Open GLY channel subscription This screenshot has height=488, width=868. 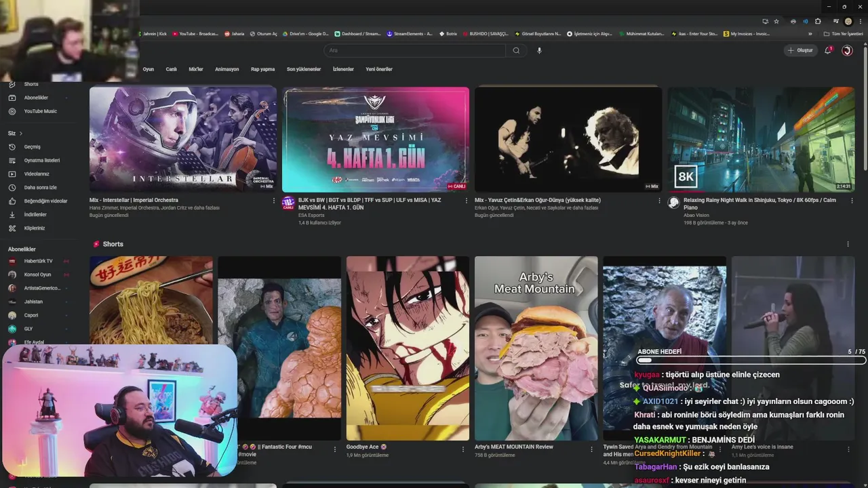point(28,329)
